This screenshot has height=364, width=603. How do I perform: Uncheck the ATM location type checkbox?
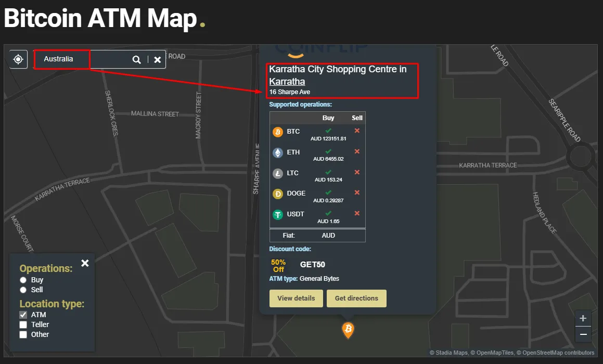click(x=23, y=315)
